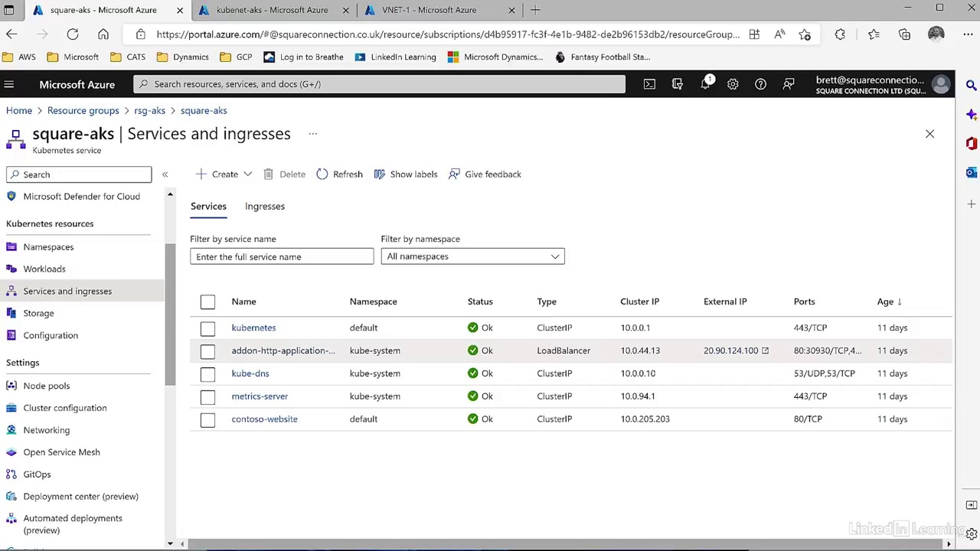Click the Azure global search box
980x551 pixels.
pyautogui.click(x=380, y=84)
